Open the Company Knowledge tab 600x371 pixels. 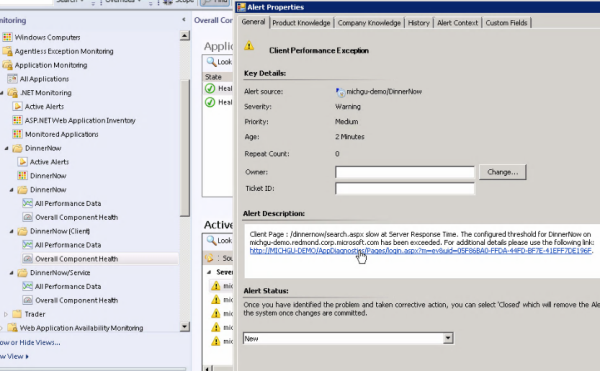coord(369,23)
